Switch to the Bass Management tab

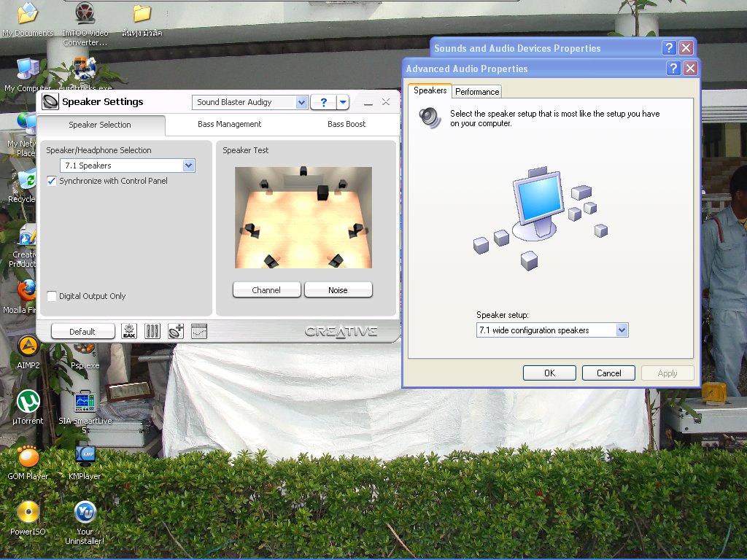(229, 124)
